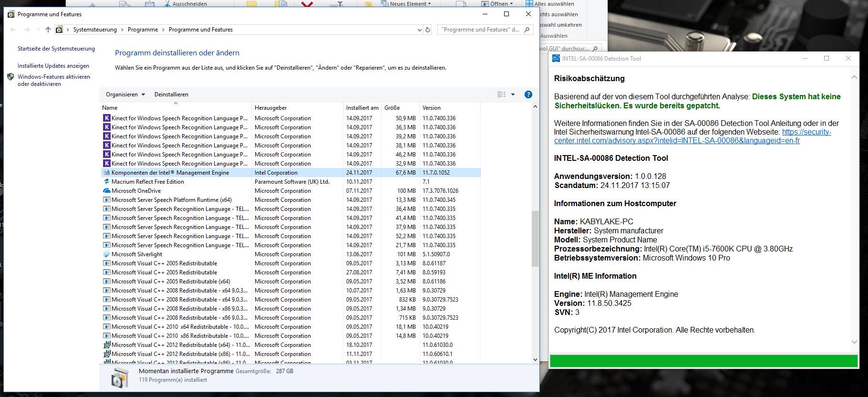Click the red delete X in Explorer ribbon
Screen dimensions: 868x397
tap(308, 4)
